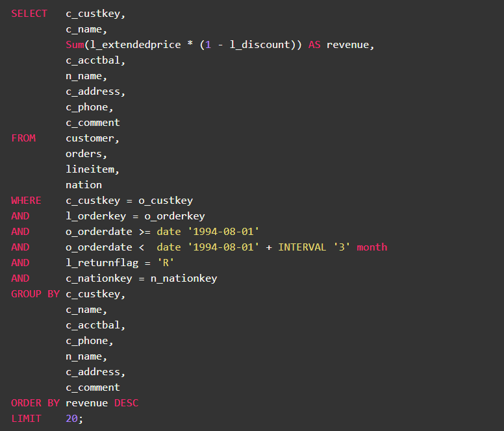Screen dimensions: 504x431
Task: Click the AND before l_returnflag
Action: click(20, 263)
